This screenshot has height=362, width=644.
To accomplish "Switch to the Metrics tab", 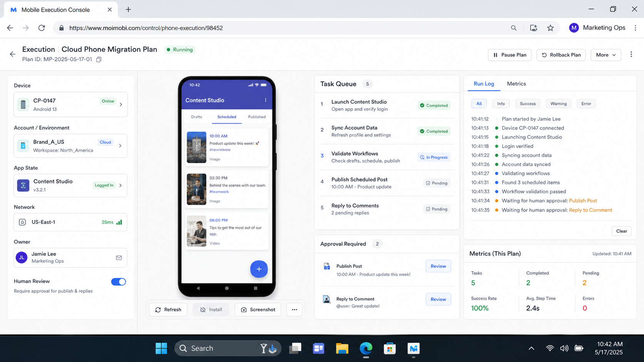I will coord(516,84).
